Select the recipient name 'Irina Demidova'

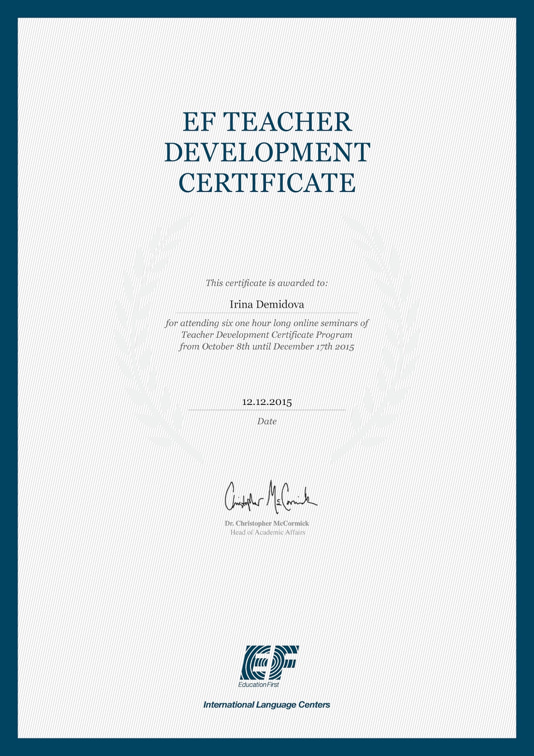(267, 304)
